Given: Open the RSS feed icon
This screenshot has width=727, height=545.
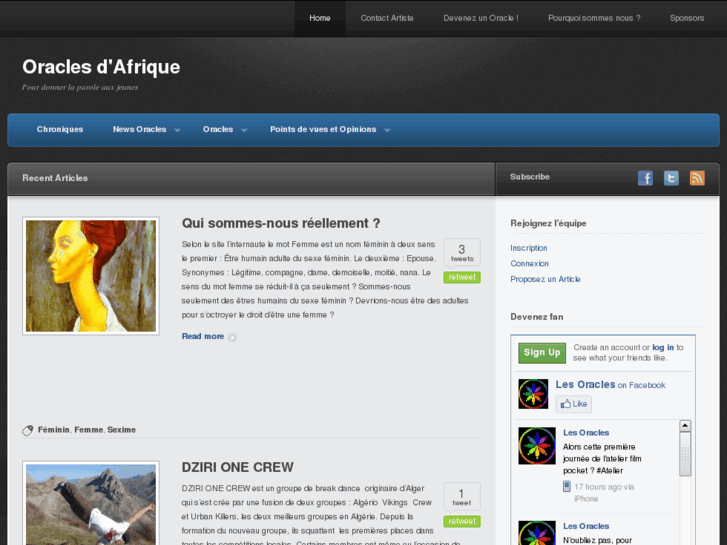Looking at the screenshot, I should click(697, 178).
